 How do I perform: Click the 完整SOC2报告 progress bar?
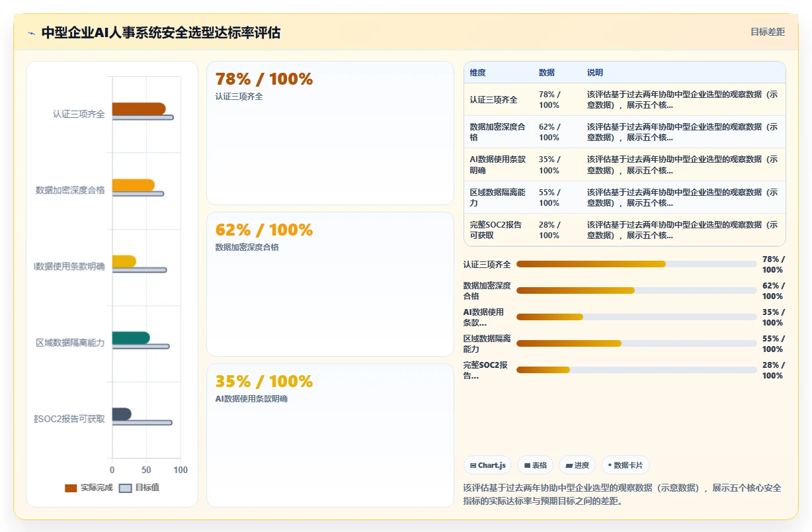pos(636,370)
